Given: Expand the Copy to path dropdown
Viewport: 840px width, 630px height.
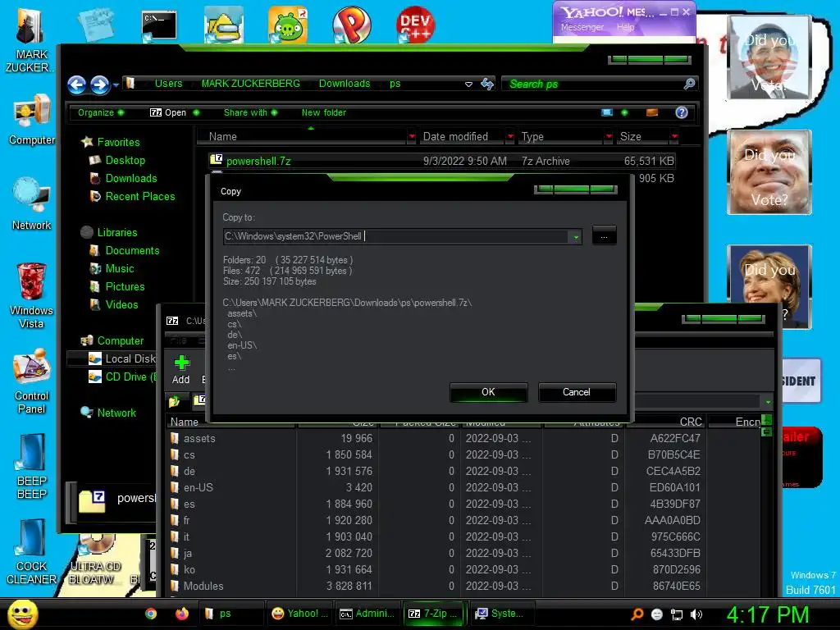Looking at the screenshot, I should [x=575, y=236].
